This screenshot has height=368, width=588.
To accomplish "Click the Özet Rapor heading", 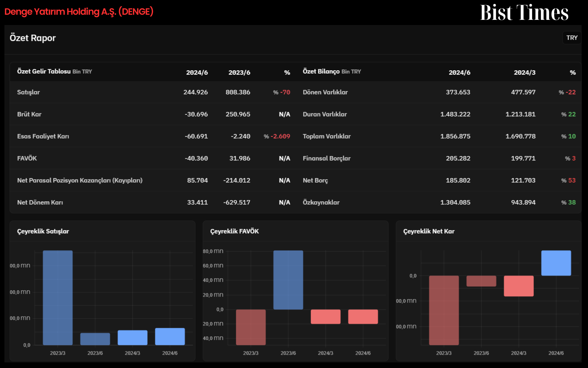I will (x=33, y=38).
